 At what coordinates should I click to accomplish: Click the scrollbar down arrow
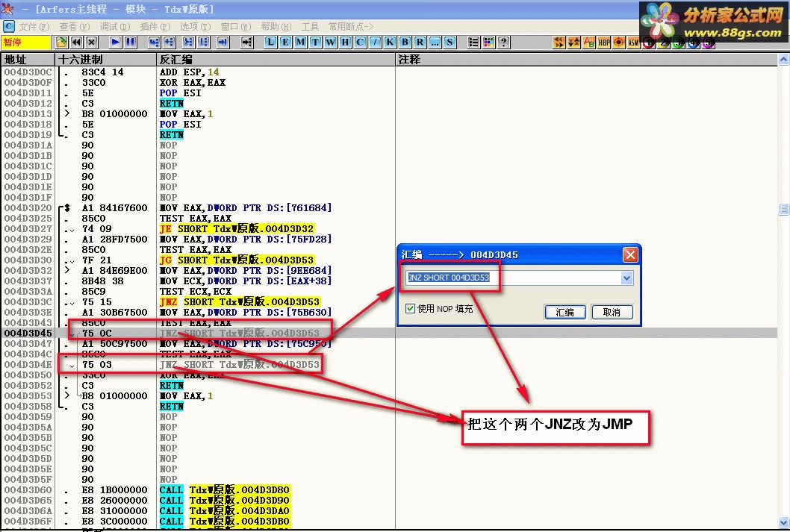pos(783,522)
